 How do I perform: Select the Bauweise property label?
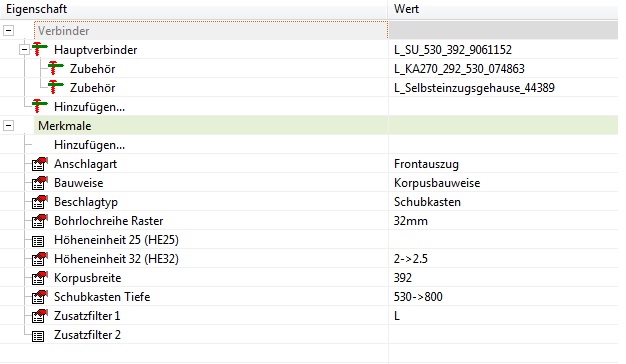79,183
